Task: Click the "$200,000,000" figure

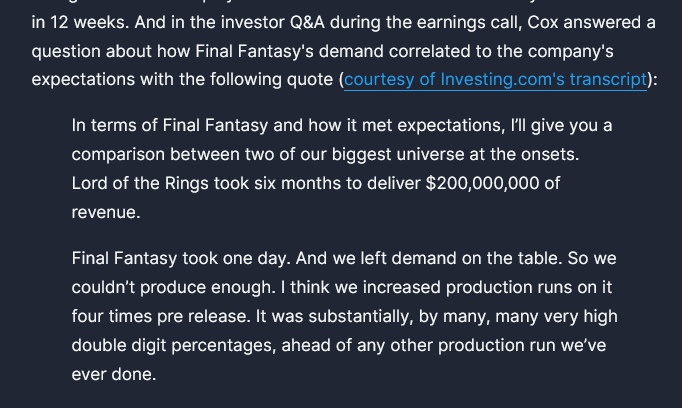Action: pyautogui.click(x=482, y=184)
